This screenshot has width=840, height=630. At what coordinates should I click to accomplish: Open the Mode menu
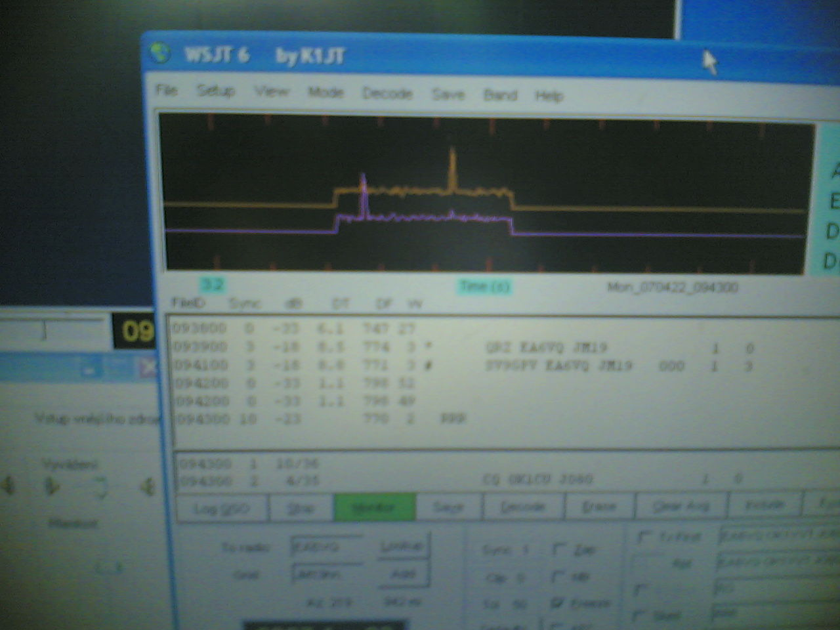pyautogui.click(x=326, y=93)
